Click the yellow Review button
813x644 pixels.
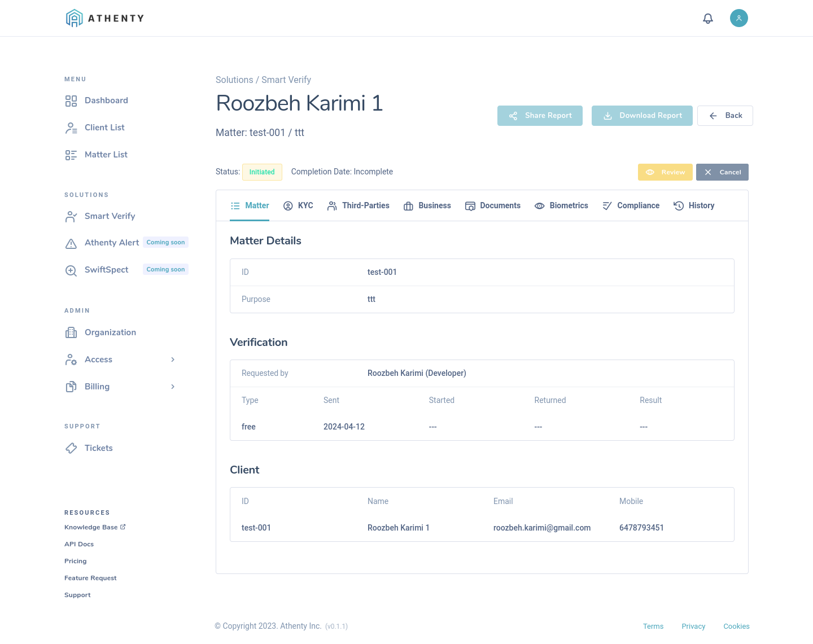coord(665,172)
